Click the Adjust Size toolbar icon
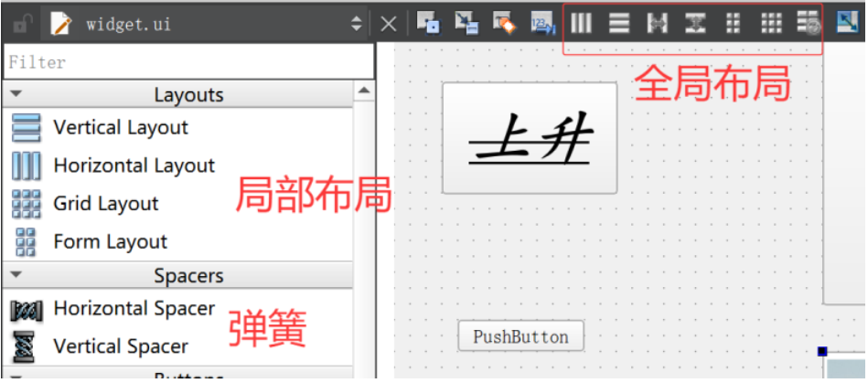This screenshot has height=383, width=868. tap(847, 24)
